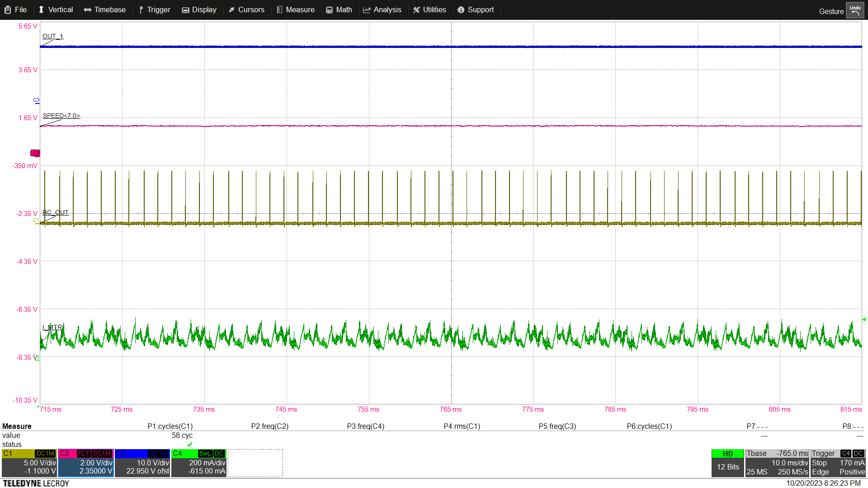Viewport: 868px width, 488px height.
Task: Click the Measure icon in the toolbar
Action: point(279,9)
